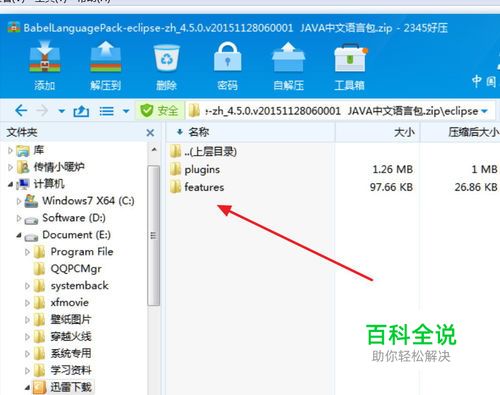Screen dimensions: 500x395
Task: Select 壁纸图片 folder in tree
Action: tap(71, 319)
